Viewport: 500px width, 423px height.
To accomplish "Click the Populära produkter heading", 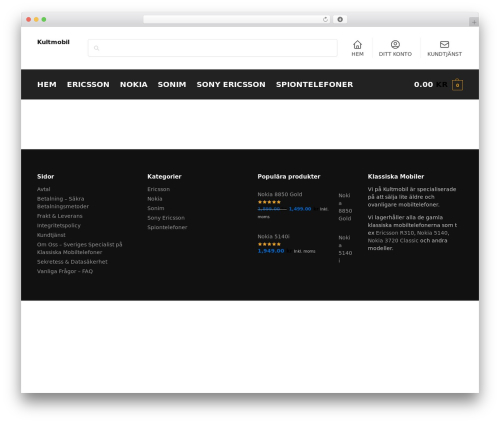I will [x=289, y=176].
